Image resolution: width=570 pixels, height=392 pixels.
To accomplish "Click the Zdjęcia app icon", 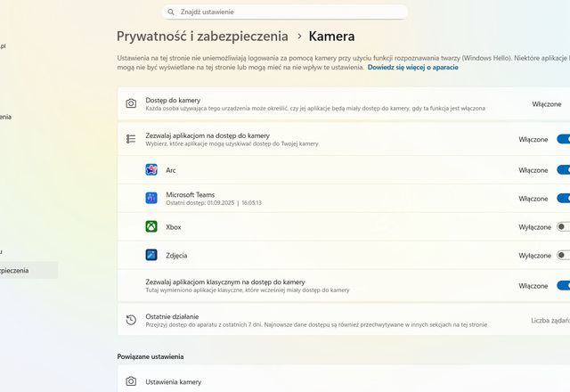I will [x=151, y=255].
